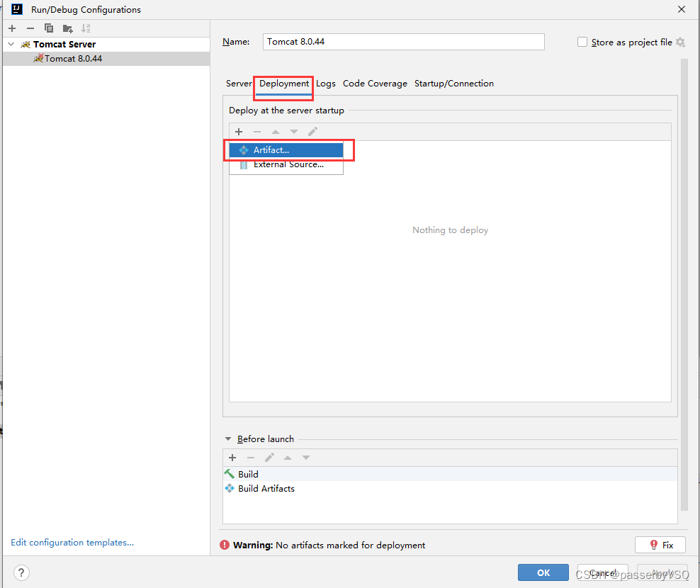This screenshot has width=700, height=588.
Task: Collapse the Before launch section
Action: click(228, 439)
